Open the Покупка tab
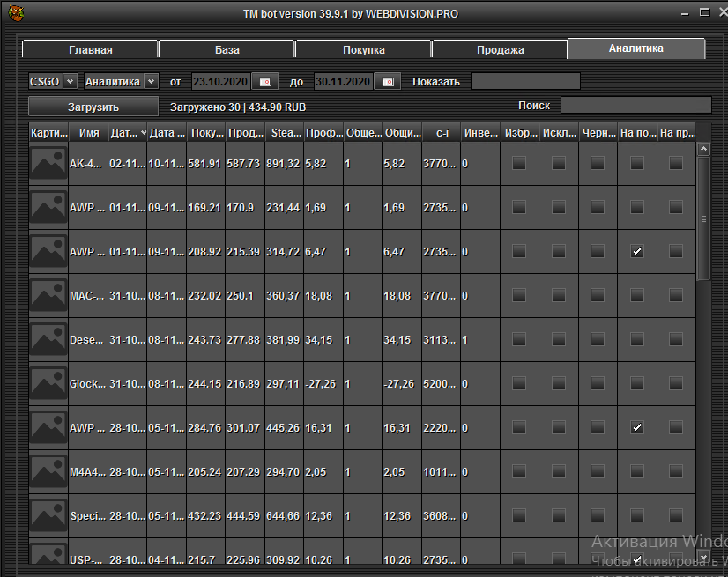The height and width of the screenshot is (577, 728). [x=362, y=50]
